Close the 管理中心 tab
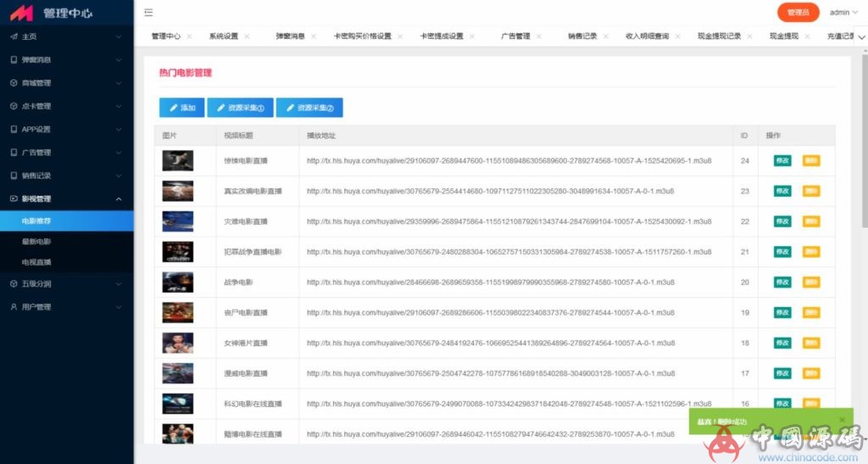This screenshot has height=464, width=868. click(189, 36)
